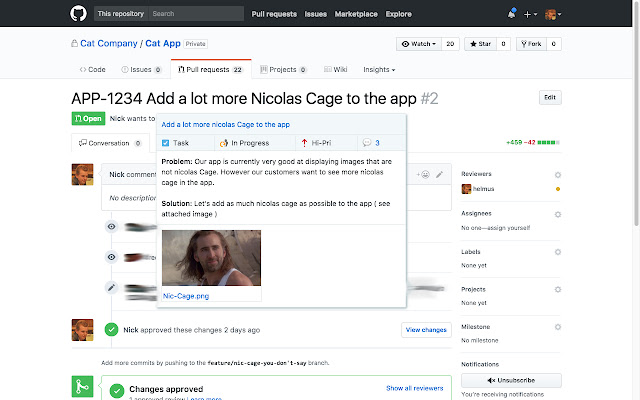Click the Hi-Pri priority arrow icon
The image size is (640, 400).
pyautogui.click(x=304, y=143)
